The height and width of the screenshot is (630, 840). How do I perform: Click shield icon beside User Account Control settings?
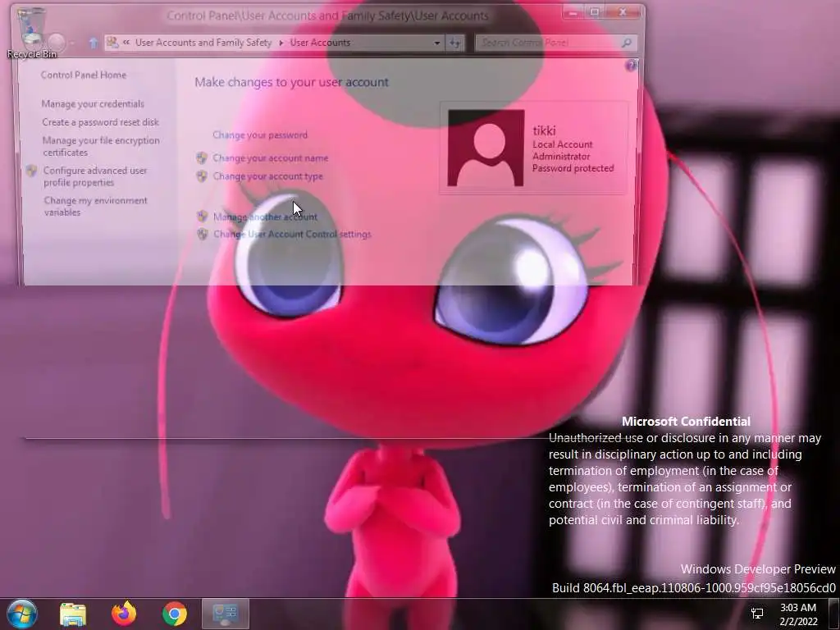[202, 234]
